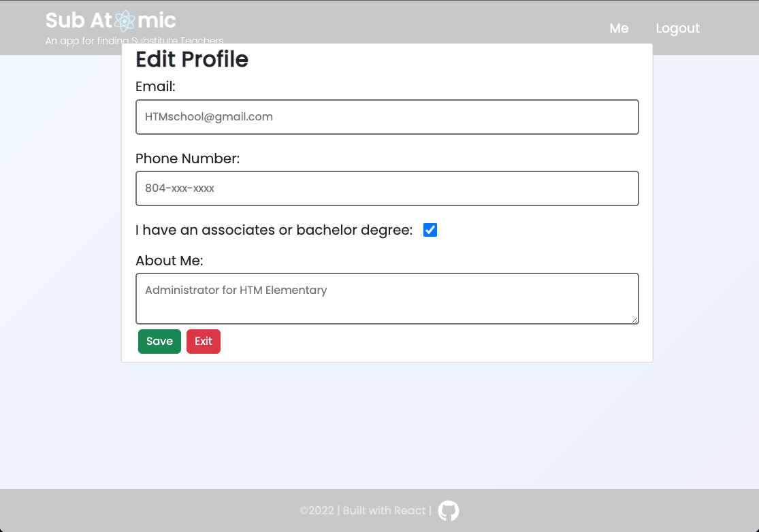This screenshot has width=759, height=532.
Task: Click the Email label
Action: 155,86
